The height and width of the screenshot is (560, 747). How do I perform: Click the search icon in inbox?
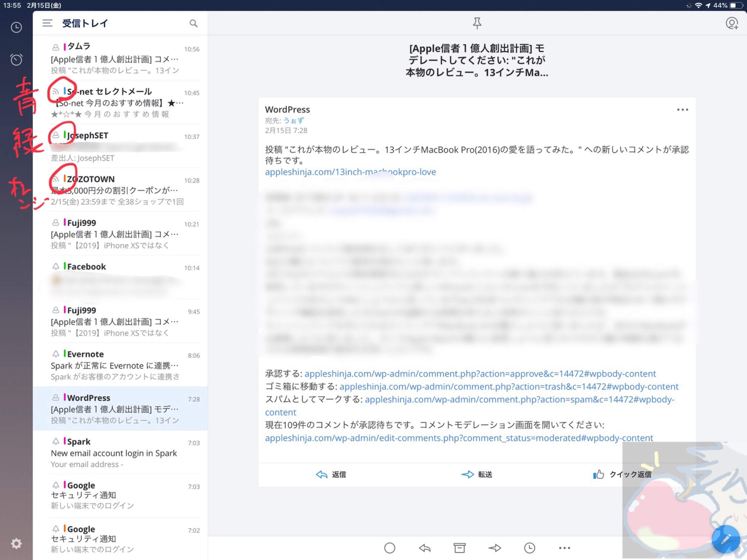[193, 23]
